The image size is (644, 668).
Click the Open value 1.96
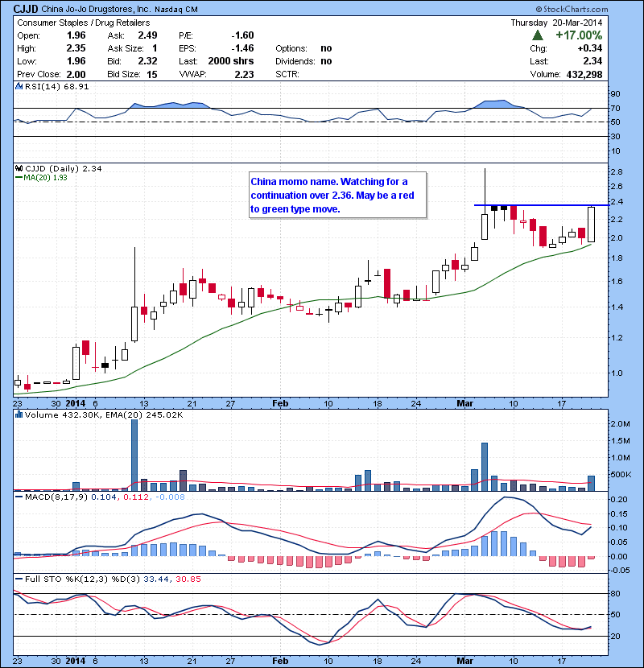click(x=76, y=35)
